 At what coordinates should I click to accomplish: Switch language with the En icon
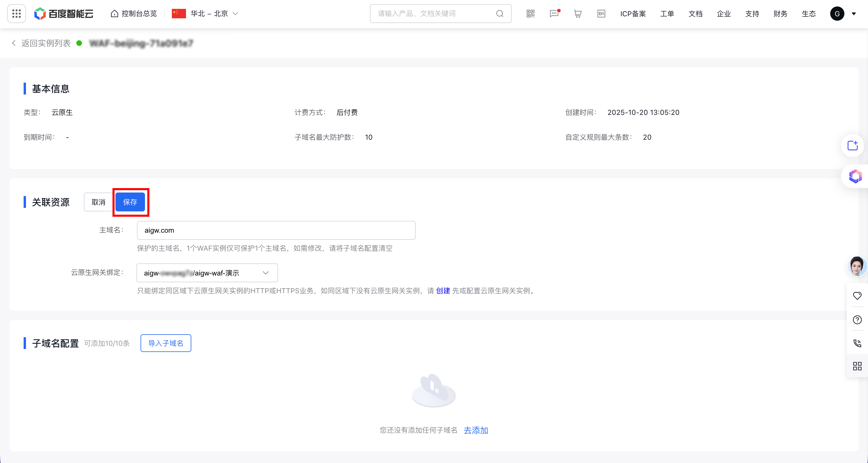pyautogui.click(x=601, y=14)
